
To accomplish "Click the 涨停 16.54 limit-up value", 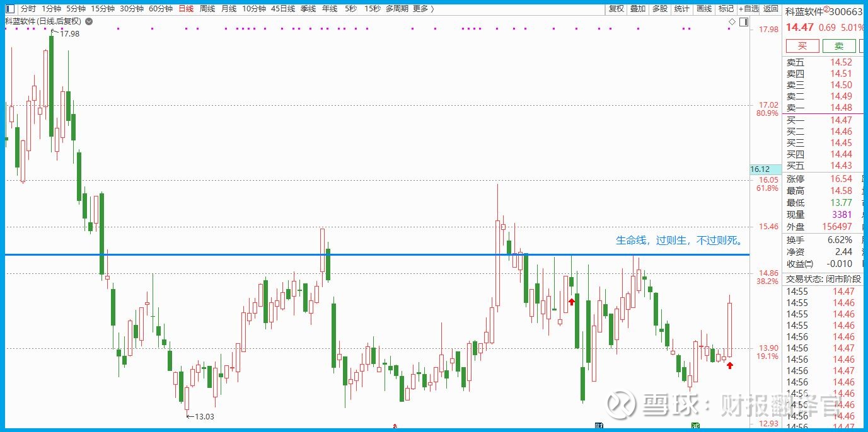I will coord(842,179).
